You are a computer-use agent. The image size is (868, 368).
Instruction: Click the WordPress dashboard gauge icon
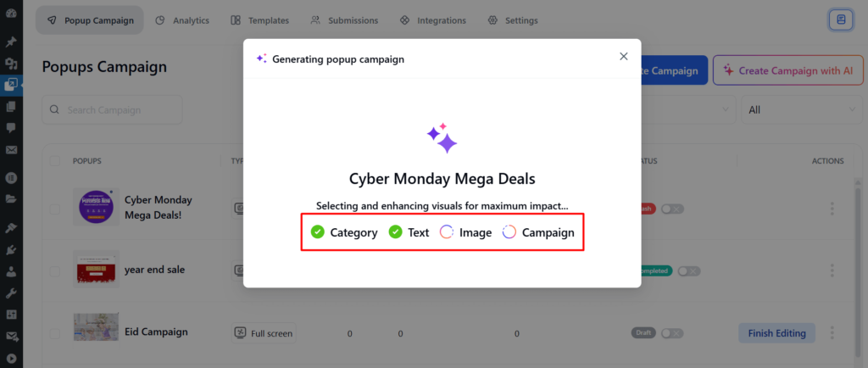(x=10, y=15)
